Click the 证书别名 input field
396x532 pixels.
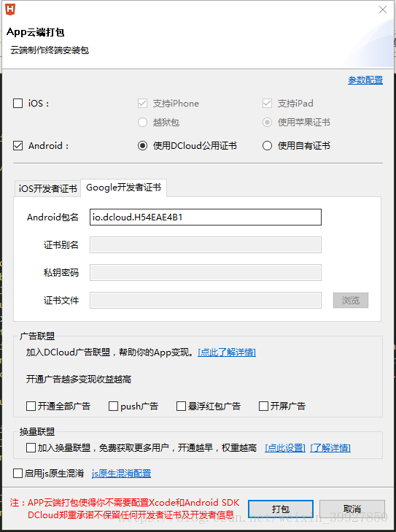(x=206, y=245)
